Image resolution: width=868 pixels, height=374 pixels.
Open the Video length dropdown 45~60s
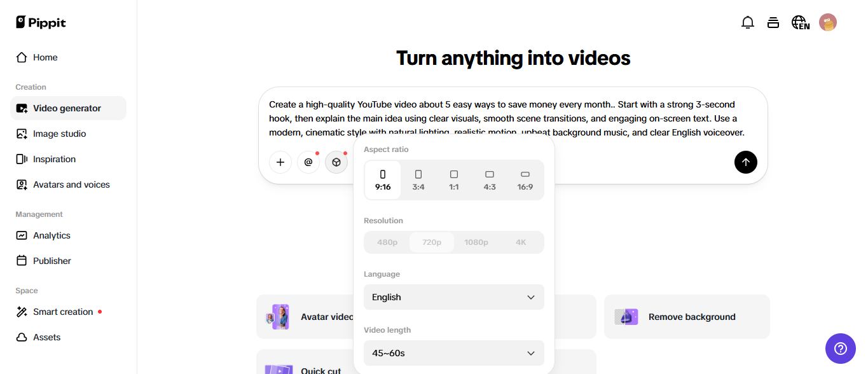(x=454, y=353)
